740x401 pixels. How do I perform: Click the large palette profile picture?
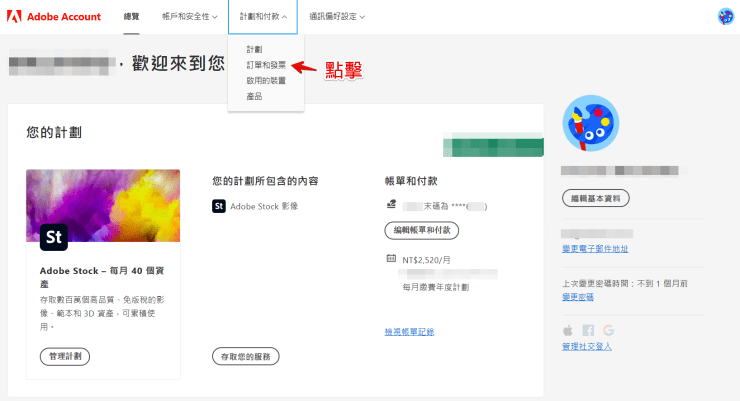[590, 123]
